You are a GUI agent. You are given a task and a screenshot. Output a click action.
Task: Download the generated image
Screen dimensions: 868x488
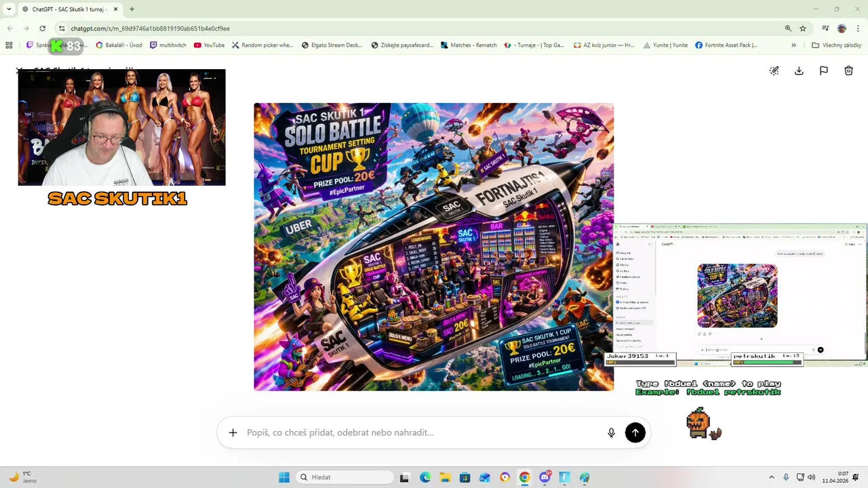pos(799,70)
